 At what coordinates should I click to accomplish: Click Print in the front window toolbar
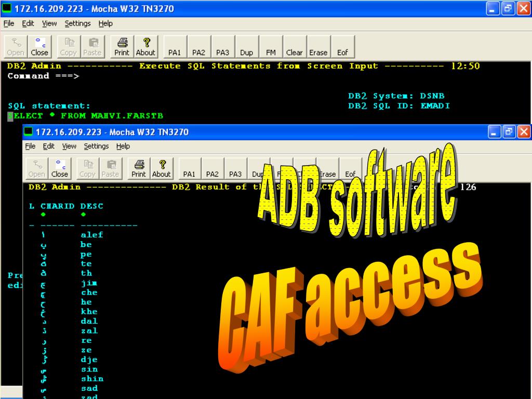point(139,168)
